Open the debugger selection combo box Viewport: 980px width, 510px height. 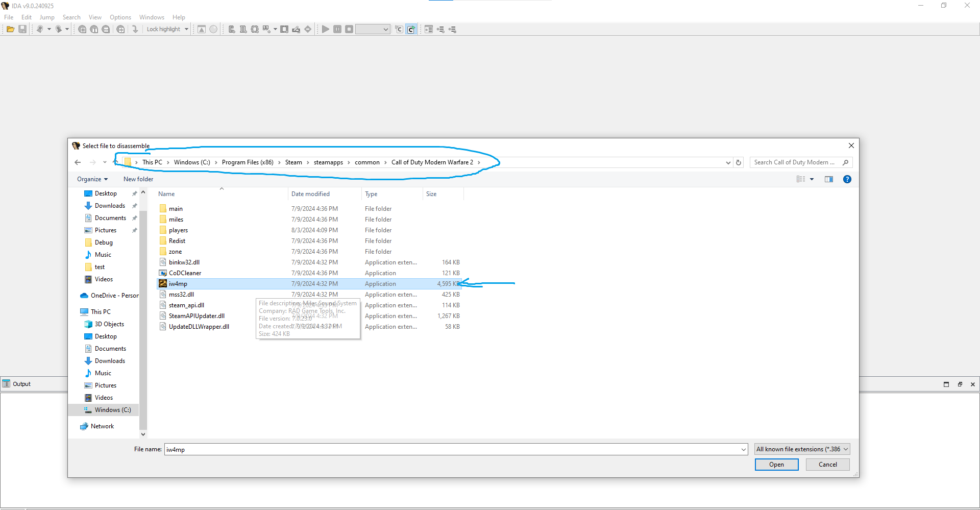[x=373, y=29]
